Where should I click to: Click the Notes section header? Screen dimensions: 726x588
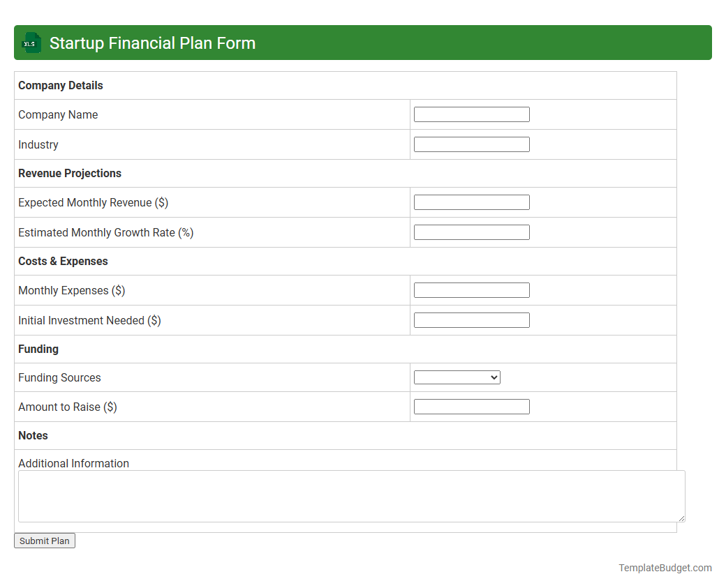coord(33,435)
